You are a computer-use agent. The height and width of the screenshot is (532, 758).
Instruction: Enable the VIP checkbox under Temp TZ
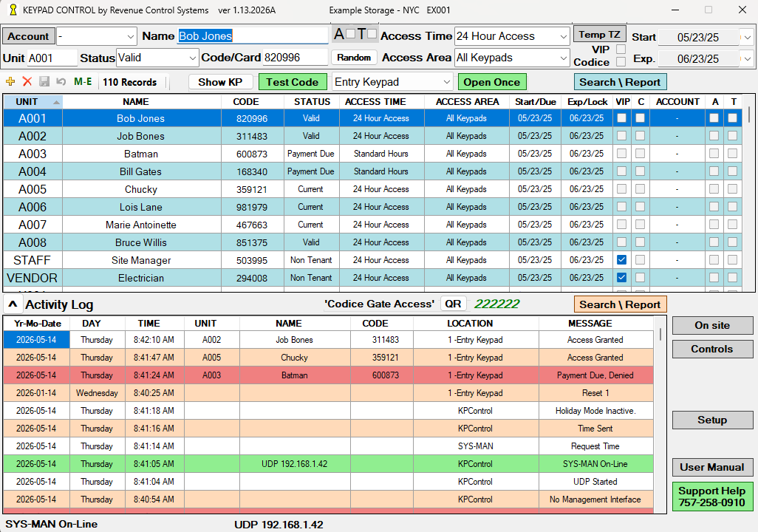621,50
